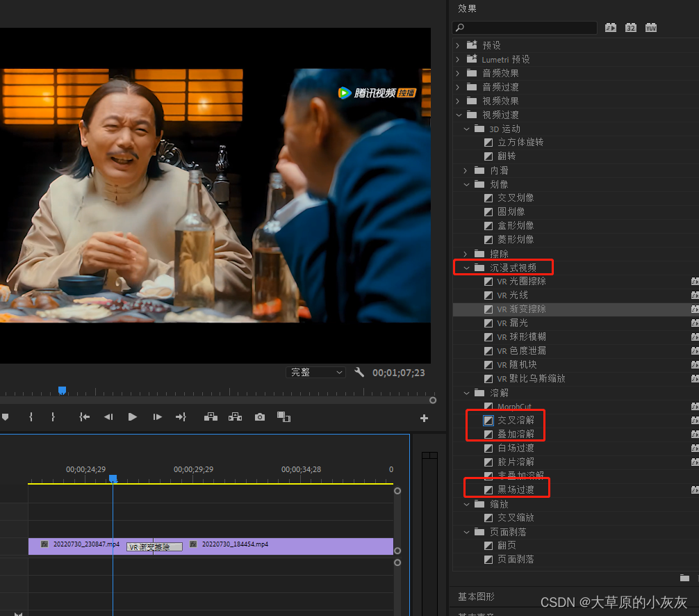699x616 pixels.
Task: Select the VR 渐变擦除 effect row
Action: point(575,309)
